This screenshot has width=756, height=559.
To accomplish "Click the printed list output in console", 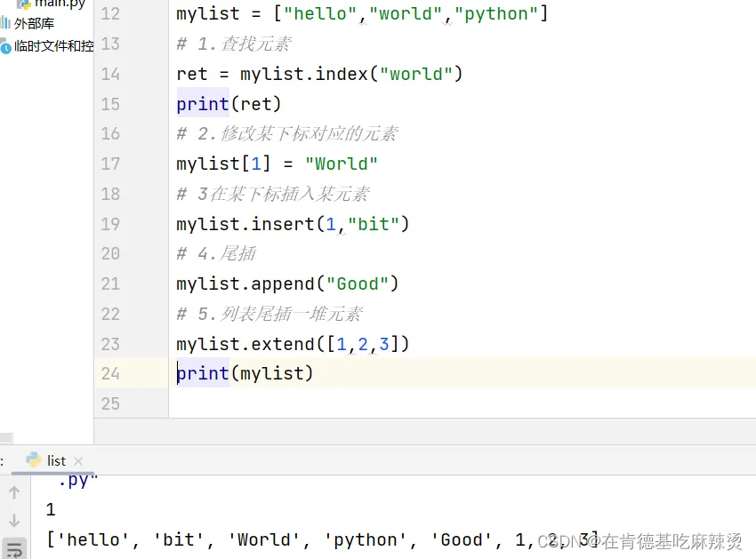I will [323, 539].
